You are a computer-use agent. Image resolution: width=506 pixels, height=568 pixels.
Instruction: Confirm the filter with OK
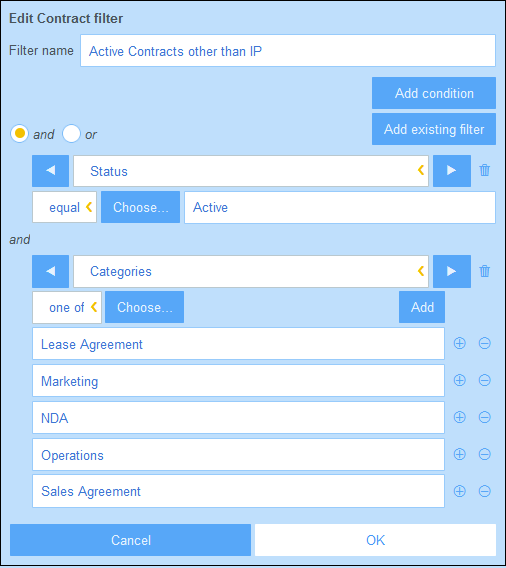pos(375,540)
